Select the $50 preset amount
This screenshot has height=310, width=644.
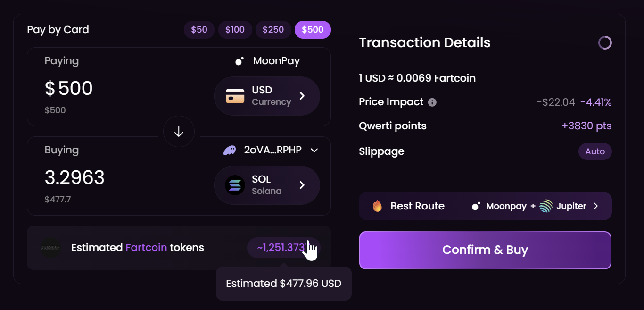(x=199, y=30)
